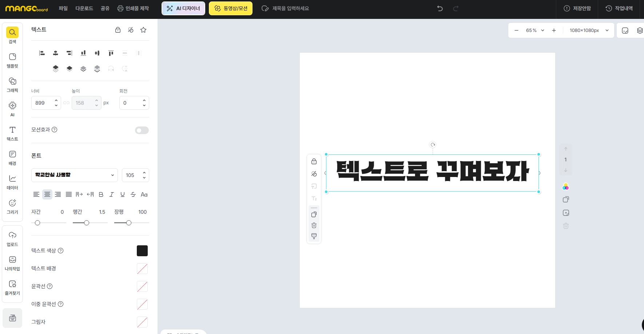
Task: Open the black 텍스트 색상 color swatch
Action: tap(142, 251)
